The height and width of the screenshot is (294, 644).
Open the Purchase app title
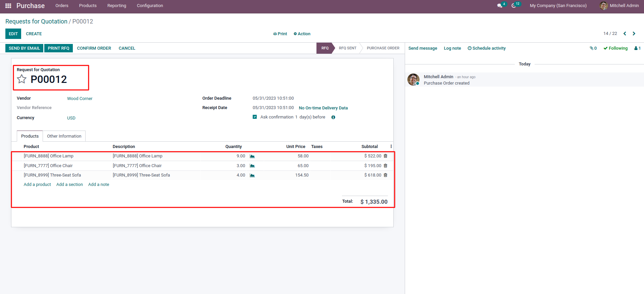(x=31, y=6)
